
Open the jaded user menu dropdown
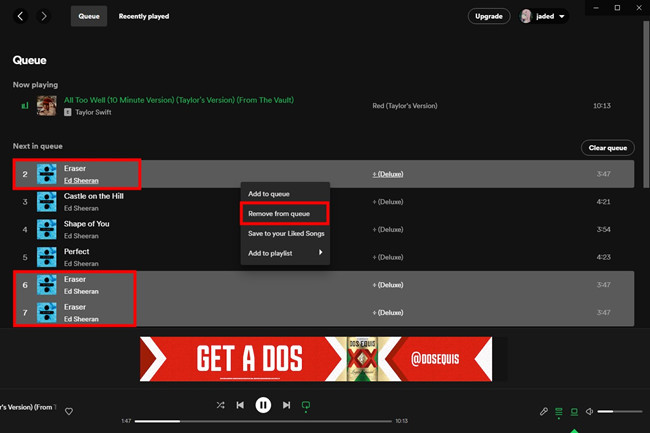(543, 16)
